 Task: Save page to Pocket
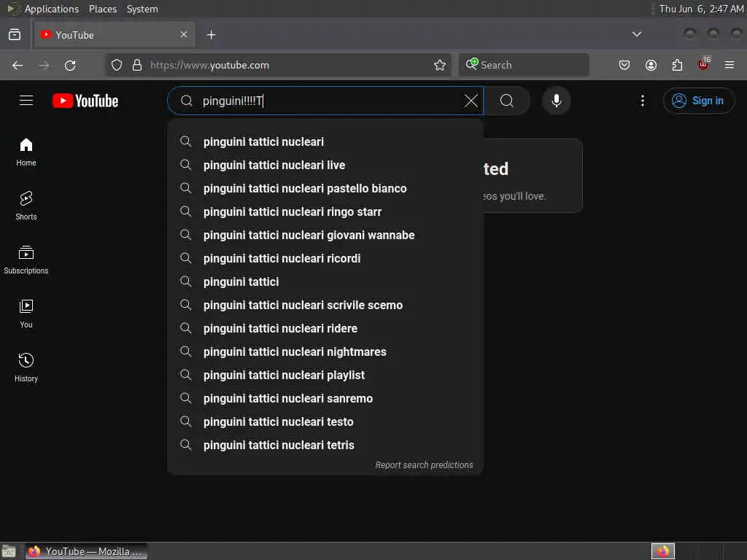(x=624, y=65)
